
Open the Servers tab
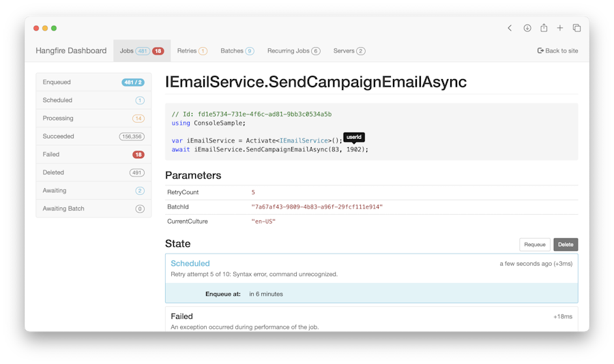coord(349,50)
